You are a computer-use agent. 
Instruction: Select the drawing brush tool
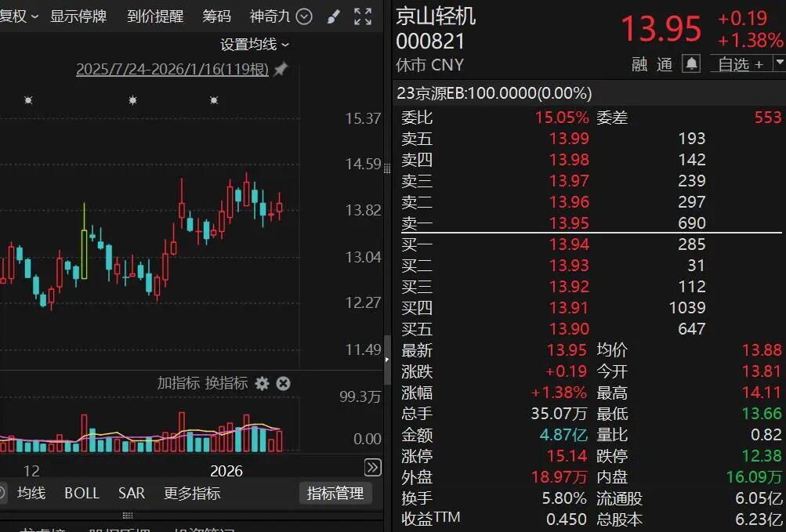pos(332,16)
